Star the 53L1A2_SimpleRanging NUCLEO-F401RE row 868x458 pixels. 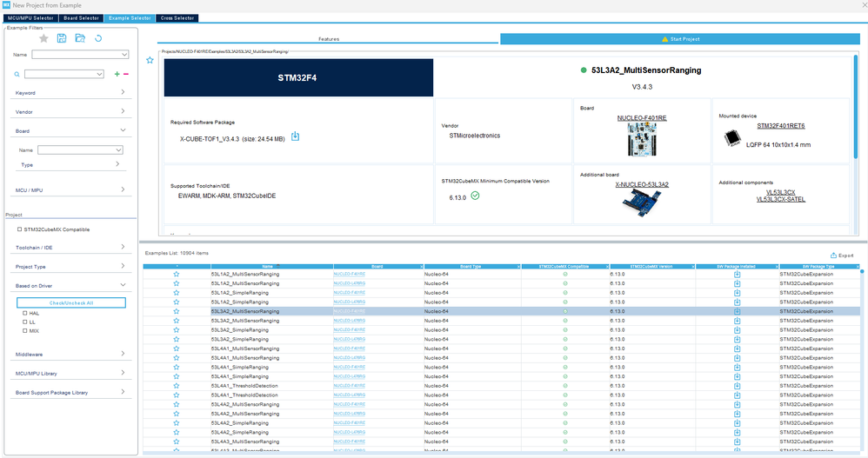[177, 293]
